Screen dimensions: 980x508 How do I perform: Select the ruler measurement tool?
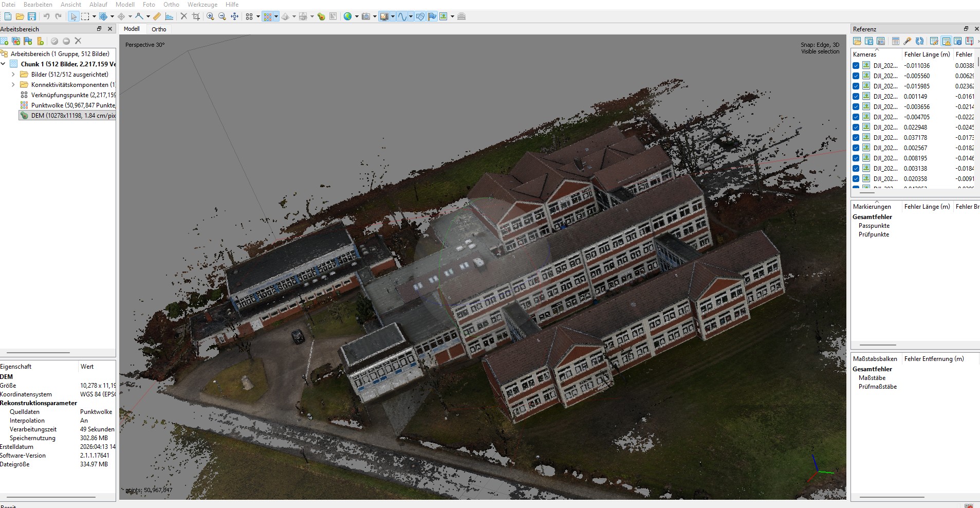157,16
